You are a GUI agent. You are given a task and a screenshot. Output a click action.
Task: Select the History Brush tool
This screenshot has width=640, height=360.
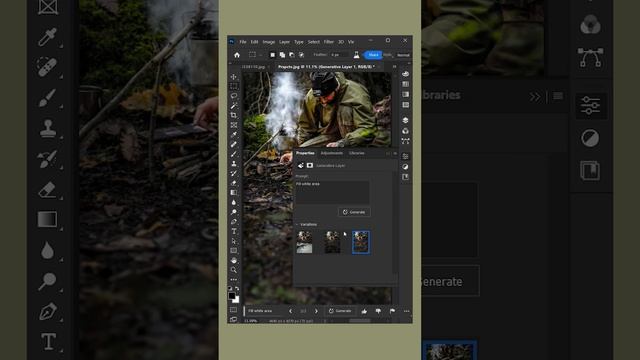pos(234,173)
